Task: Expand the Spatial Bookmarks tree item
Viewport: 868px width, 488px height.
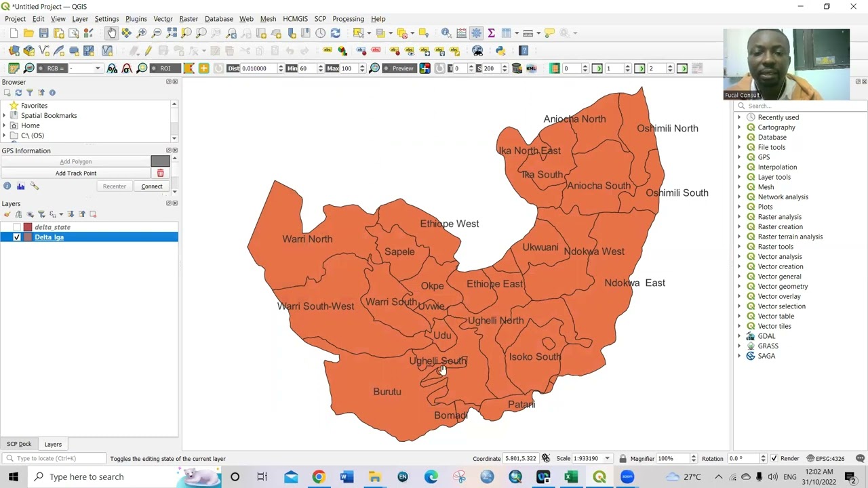Action: click(4, 115)
